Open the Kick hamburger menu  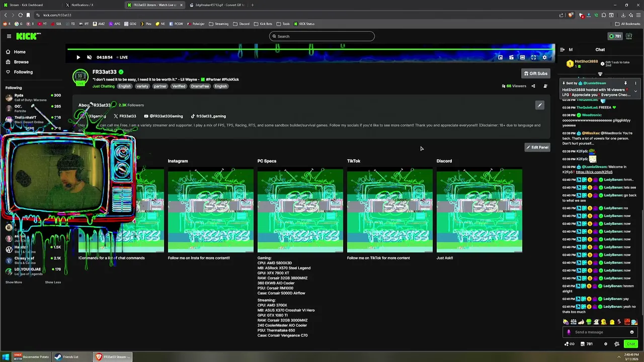(x=9, y=36)
